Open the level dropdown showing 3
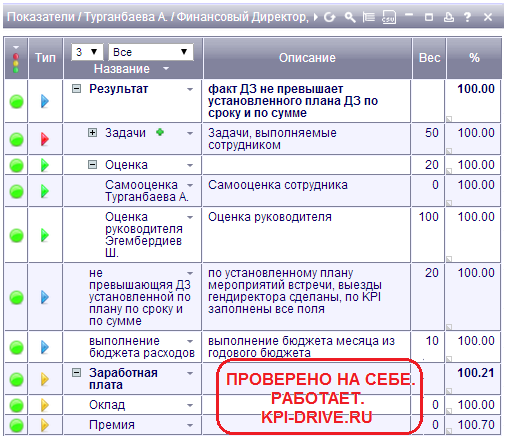 87,52
